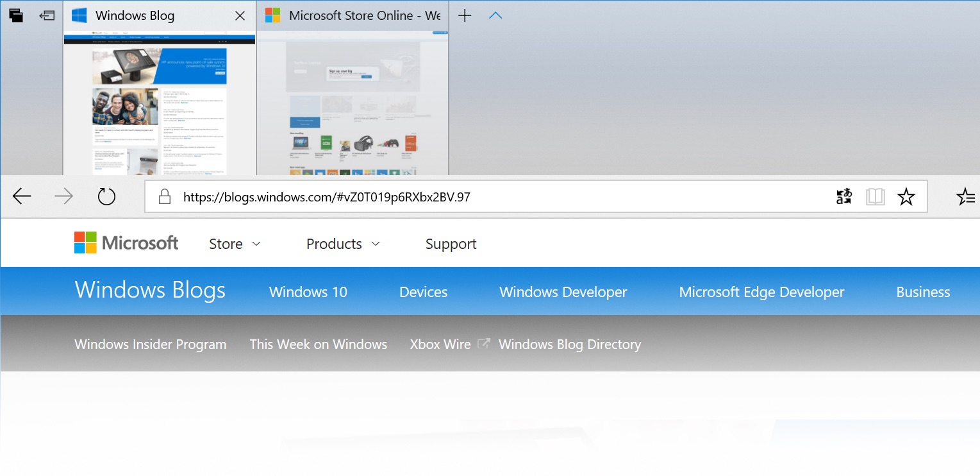Close the Windows Blog tab
The width and height of the screenshot is (980, 476).
[x=240, y=16]
